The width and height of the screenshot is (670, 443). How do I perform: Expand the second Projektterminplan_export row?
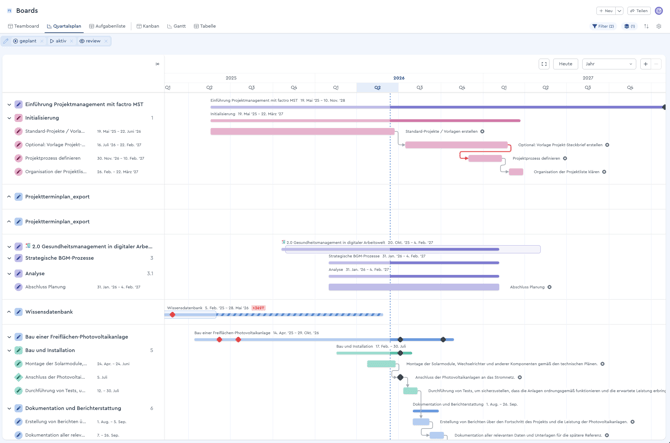click(x=9, y=222)
